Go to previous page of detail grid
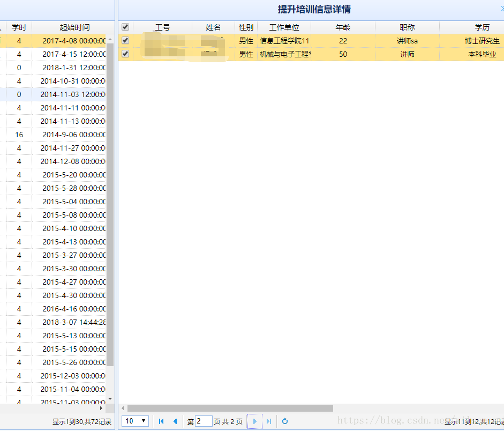 pyautogui.click(x=175, y=421)
